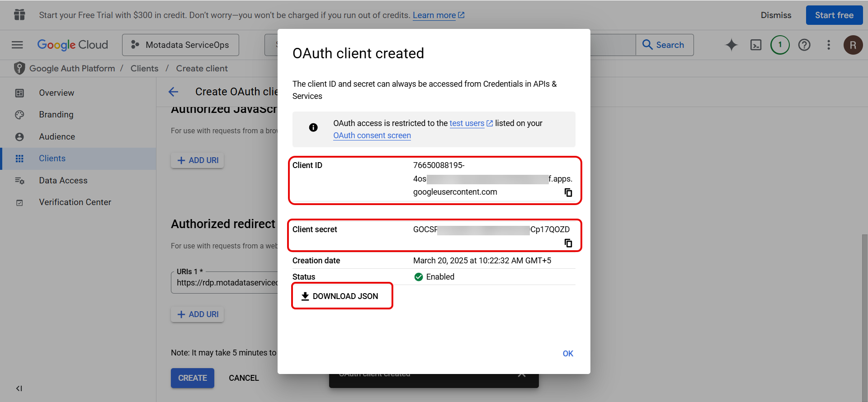868x402 pixels.
Task: Copy the Client secret value
Action: tap(568, 243)
